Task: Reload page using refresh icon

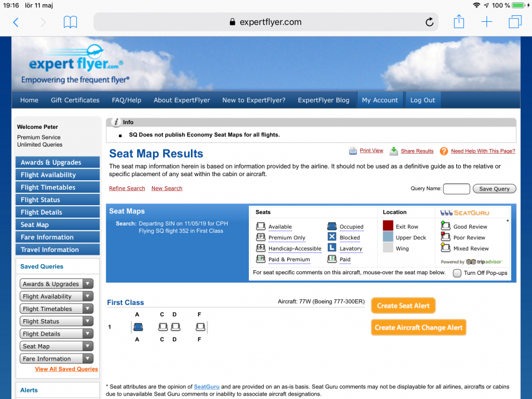Action: 430,22
